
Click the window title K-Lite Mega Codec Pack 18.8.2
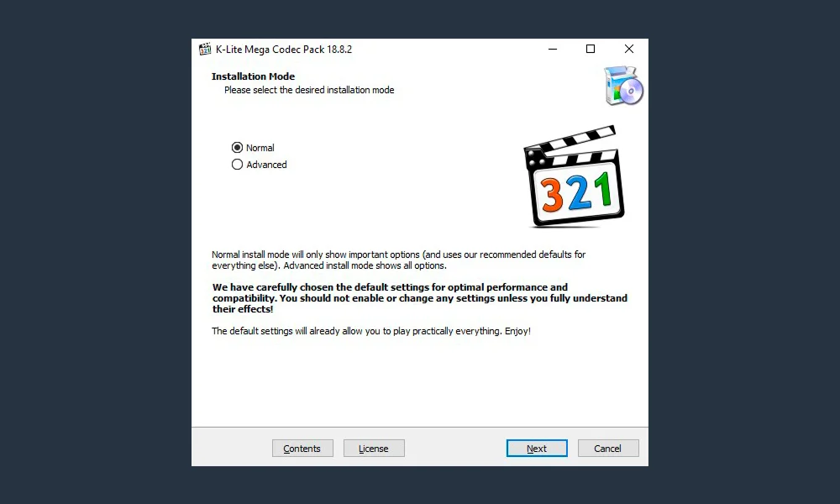point(284,50)
